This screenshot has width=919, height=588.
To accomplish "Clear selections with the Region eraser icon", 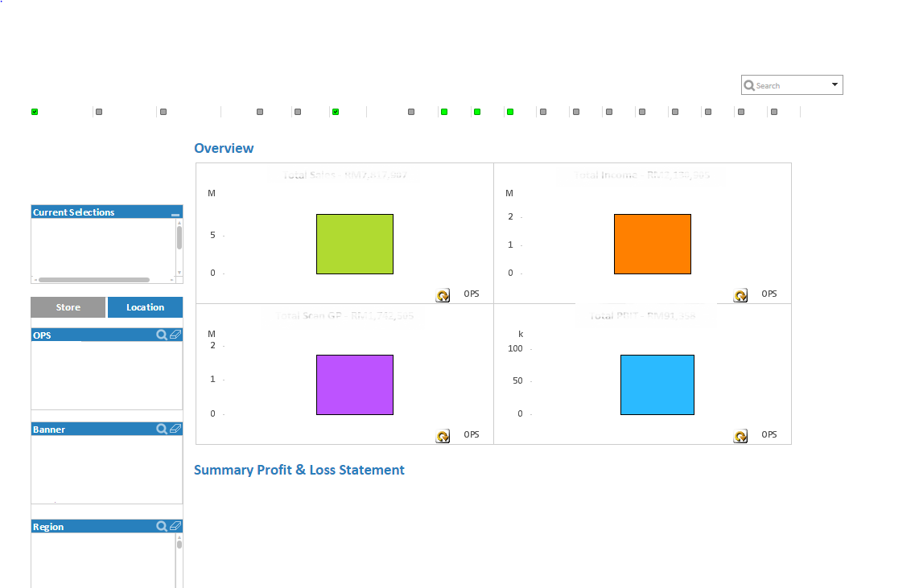I will tap(175, 526).
